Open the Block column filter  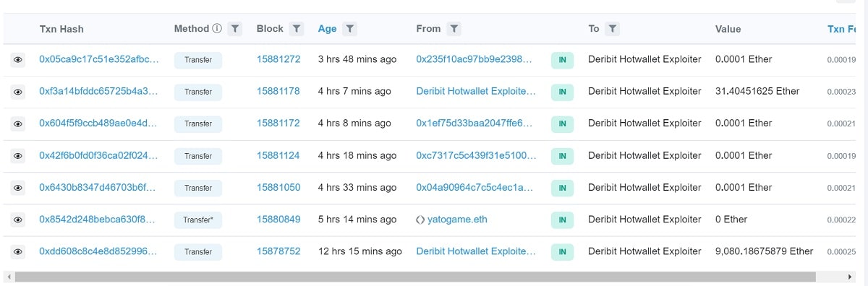297,29
